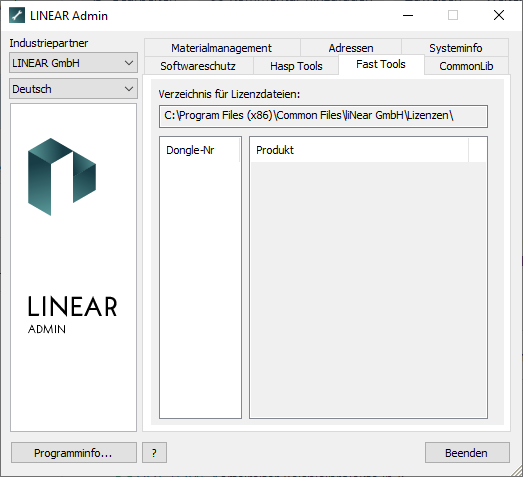Click the LINEAR cube logo image
The height and width of the screenshot is (477, 523).
[x=62, y=177]
